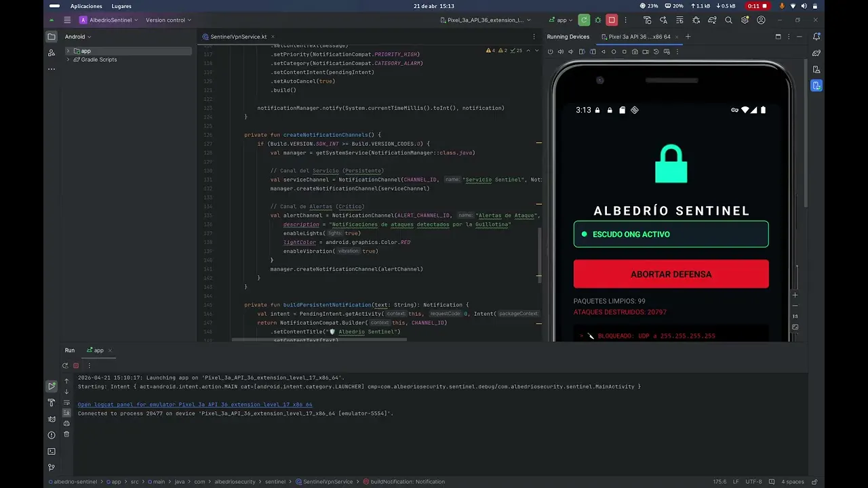Open Lugares menu in top bar
Viewport: 868px width, 488px height.
[121, 5]
